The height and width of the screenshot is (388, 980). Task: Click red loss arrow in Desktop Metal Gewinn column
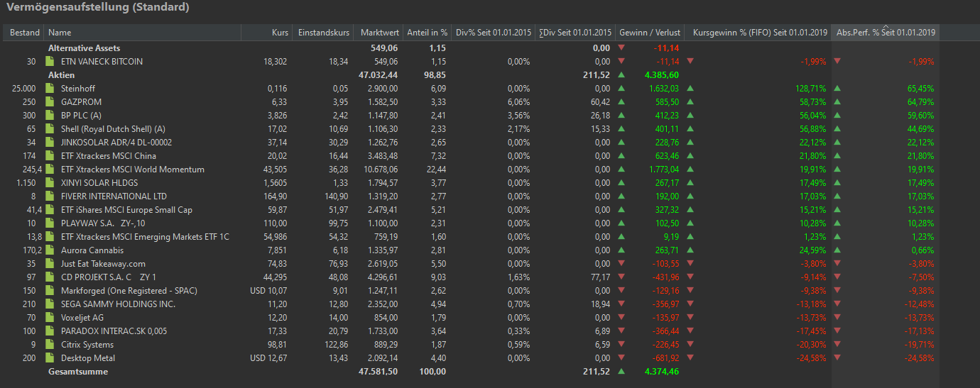[x=622, y=358]
